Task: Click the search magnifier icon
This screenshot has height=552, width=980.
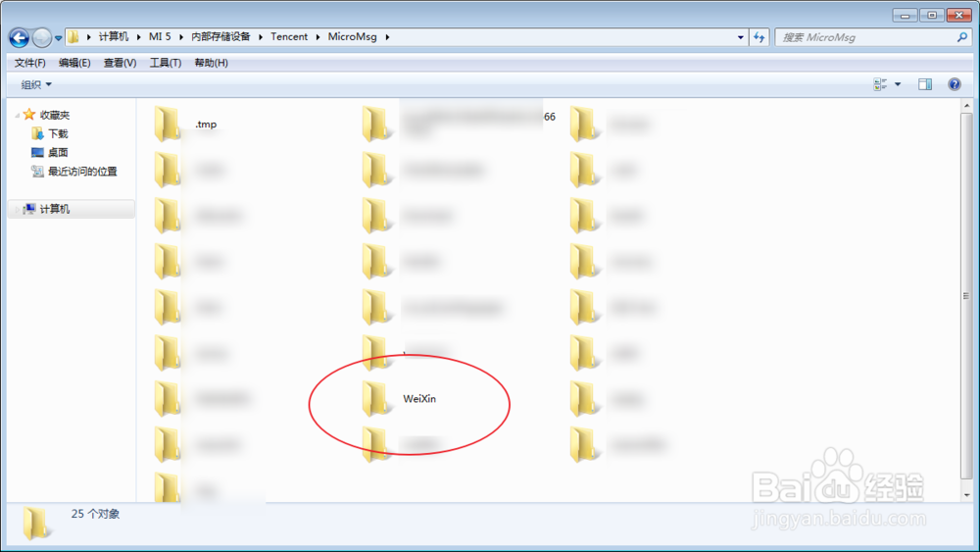Action: click(962, 37)
